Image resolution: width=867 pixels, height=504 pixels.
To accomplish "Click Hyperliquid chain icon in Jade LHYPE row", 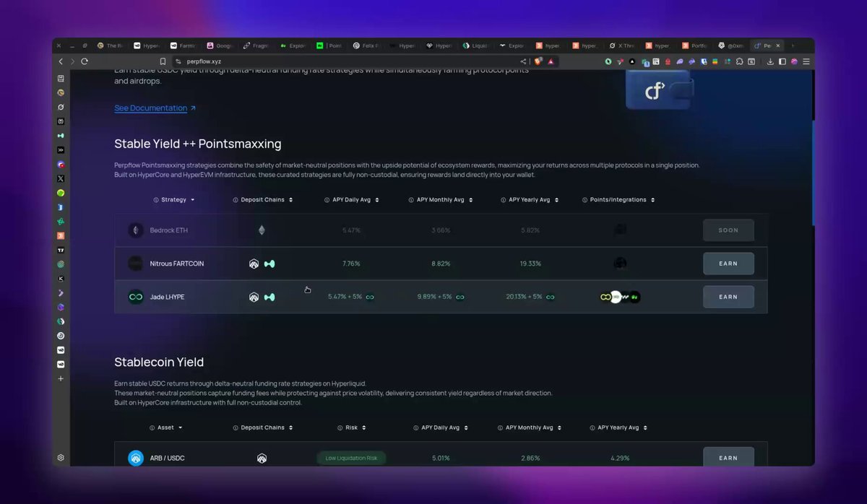I will pos(269,297).
